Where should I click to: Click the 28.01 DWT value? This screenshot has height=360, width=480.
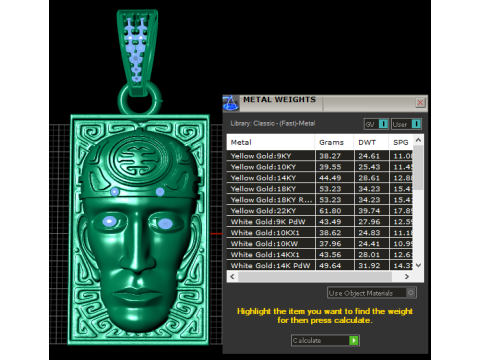tap(369, 255)
